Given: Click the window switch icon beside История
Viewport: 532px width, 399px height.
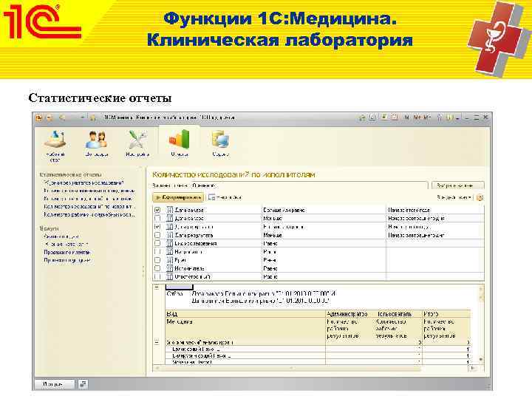Looking at the screenshot, I should (83, 384).
